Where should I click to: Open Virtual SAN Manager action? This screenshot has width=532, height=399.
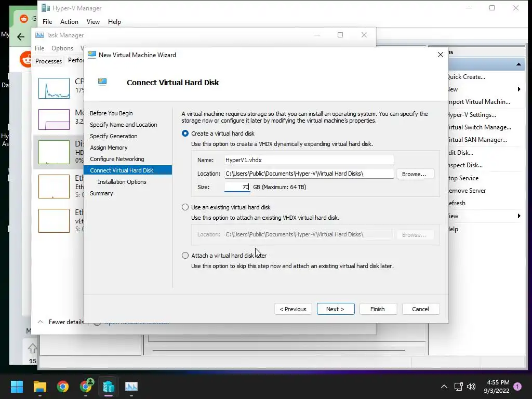pyautogui.click(x=478, y=140)
